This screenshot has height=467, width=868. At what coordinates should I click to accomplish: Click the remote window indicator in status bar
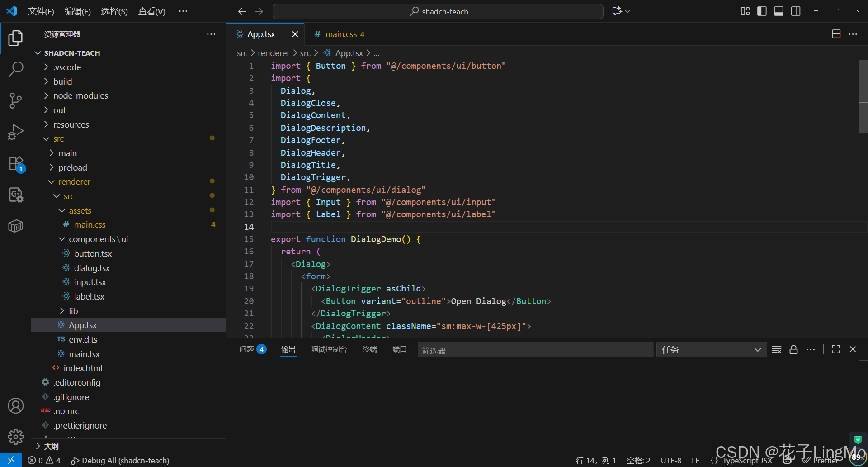click(x=11, y=460)
